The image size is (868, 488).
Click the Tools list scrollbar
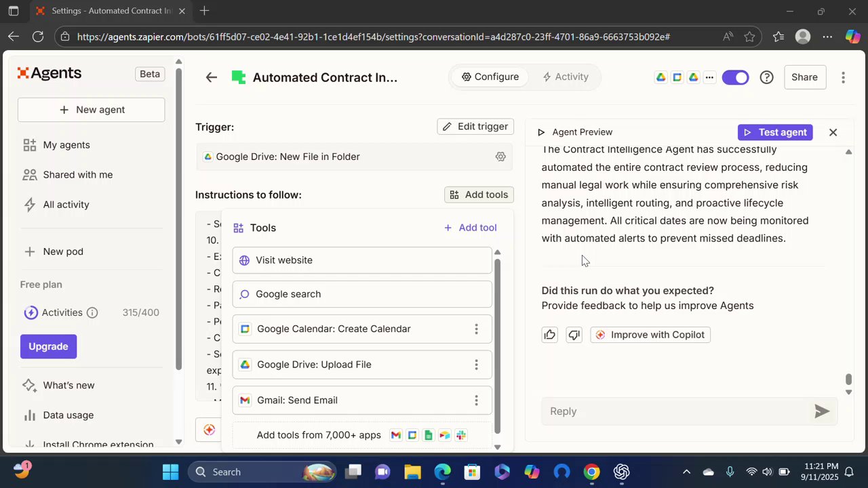pos(497,346)
